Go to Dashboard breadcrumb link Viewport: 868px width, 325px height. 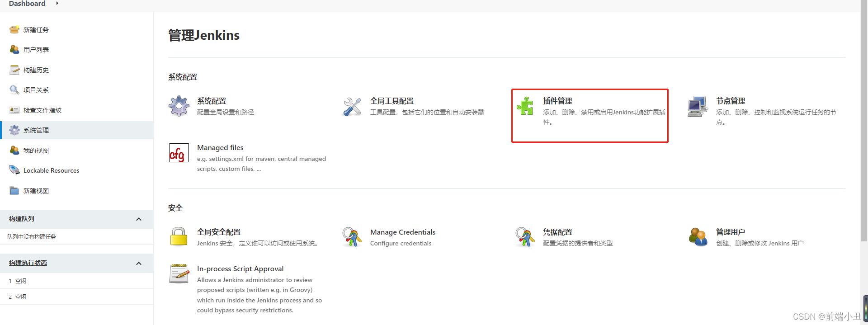click(x=27, y=4)
